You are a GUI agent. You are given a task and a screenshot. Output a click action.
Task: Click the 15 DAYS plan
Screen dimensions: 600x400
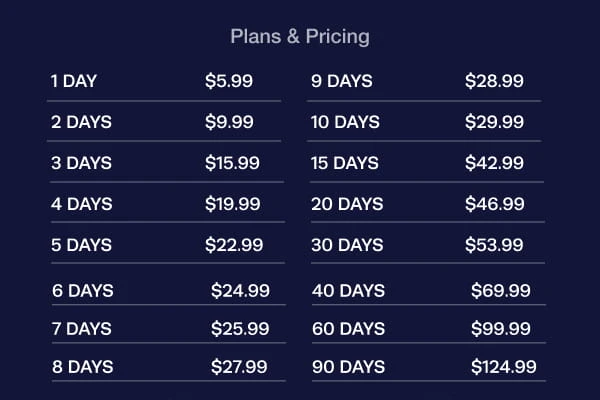point(346,163)
